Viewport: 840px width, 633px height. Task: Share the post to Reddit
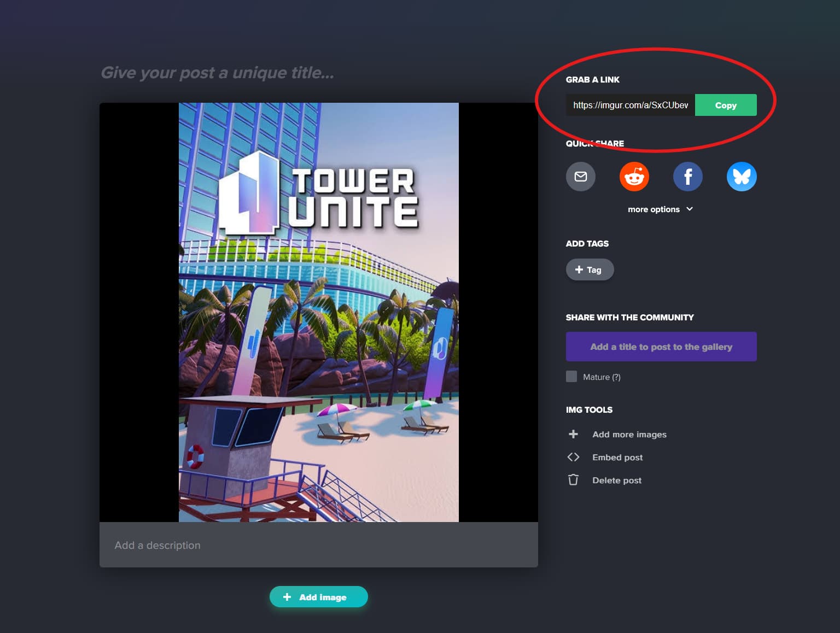point(634,177)
